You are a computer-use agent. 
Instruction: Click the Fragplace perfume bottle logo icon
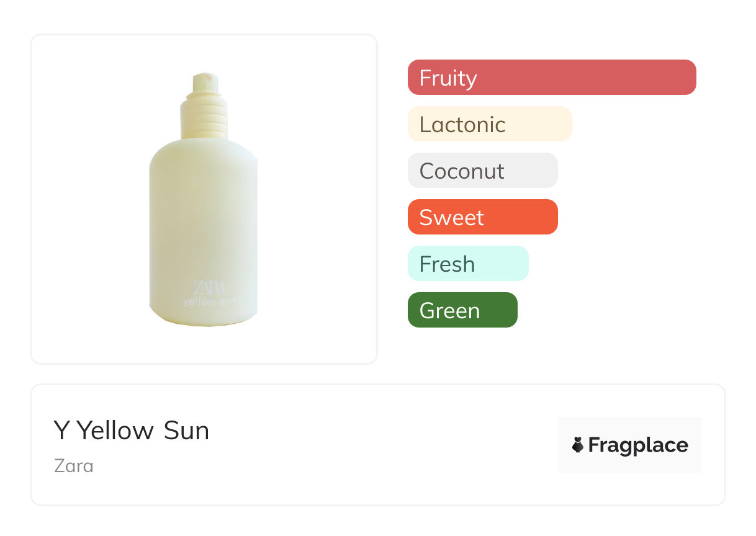coord(578,445)
